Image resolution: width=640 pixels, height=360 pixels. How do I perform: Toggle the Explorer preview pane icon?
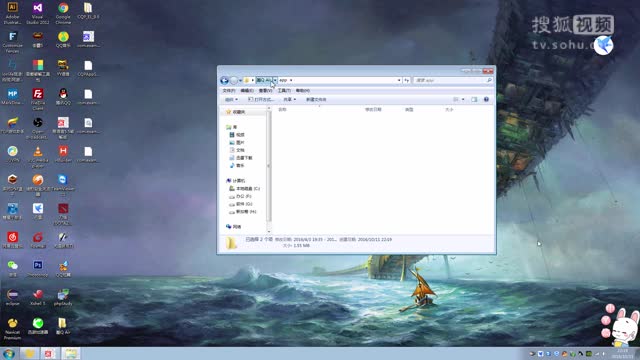click(x=474, y=100)
